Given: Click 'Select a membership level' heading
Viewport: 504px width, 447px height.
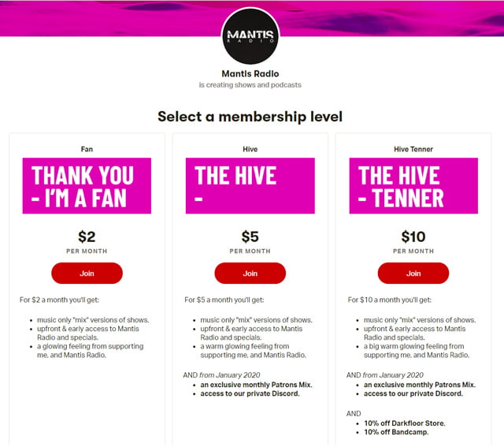Looking at the screenshot, I should coord(250,117).
